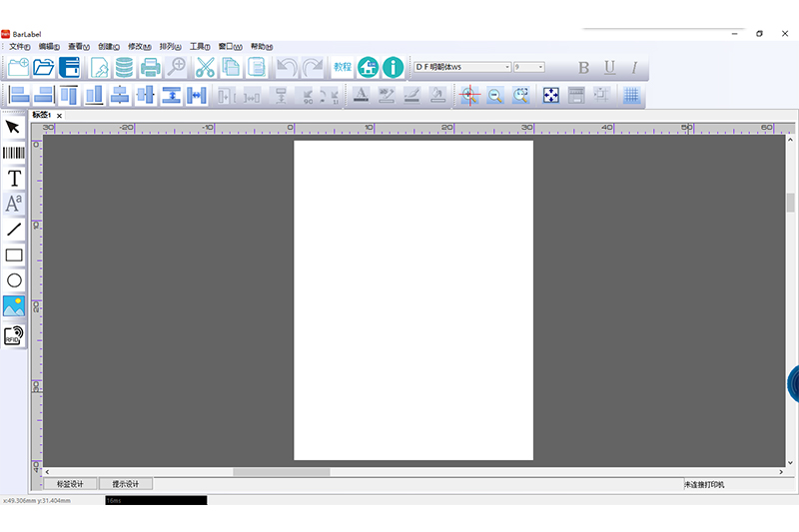
Task: Click the scissors cut icon
Action: tap(205, 68)
